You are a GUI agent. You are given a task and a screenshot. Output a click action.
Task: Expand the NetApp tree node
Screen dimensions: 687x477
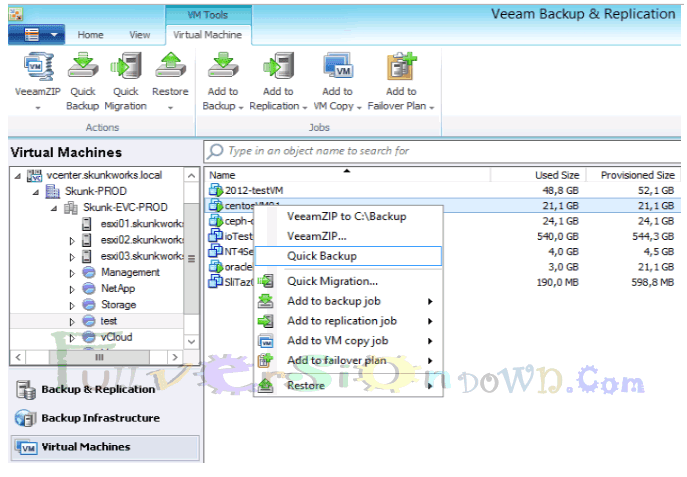pos(72,289)
